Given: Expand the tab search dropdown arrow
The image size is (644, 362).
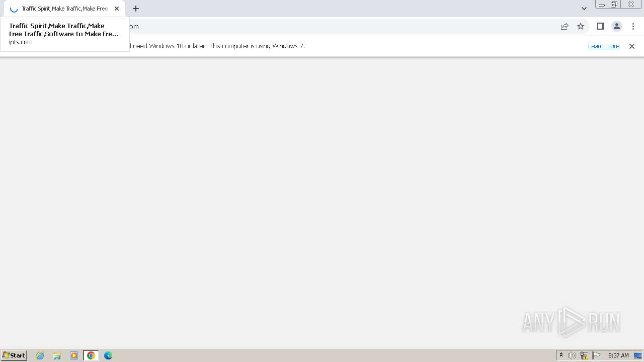Looking at the screenshot, I should point(584,9).
